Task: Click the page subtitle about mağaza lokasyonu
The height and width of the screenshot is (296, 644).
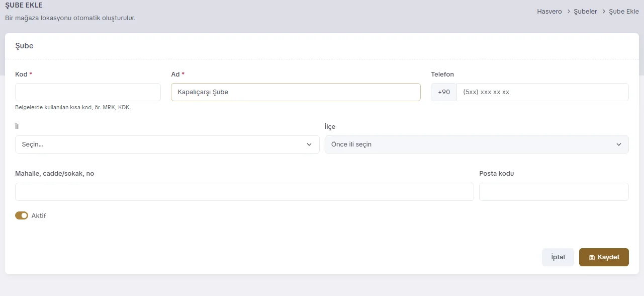Action: point(70,18)
